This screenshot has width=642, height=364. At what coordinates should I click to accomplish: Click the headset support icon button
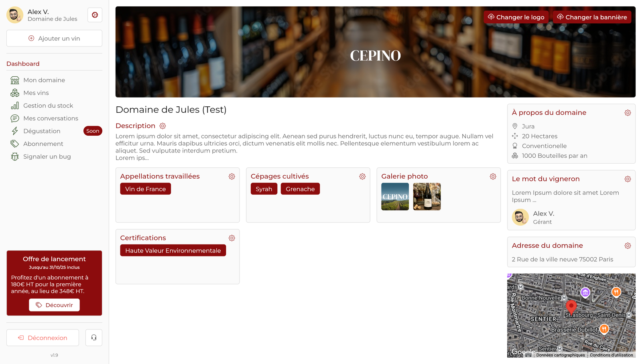(x=94, y=338)
